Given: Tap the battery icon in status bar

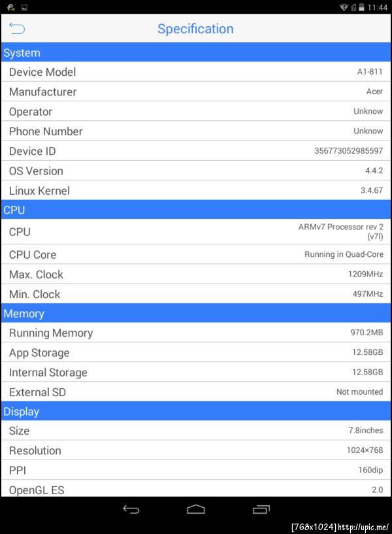Looking at the screenshot, I should coord(361,7).
